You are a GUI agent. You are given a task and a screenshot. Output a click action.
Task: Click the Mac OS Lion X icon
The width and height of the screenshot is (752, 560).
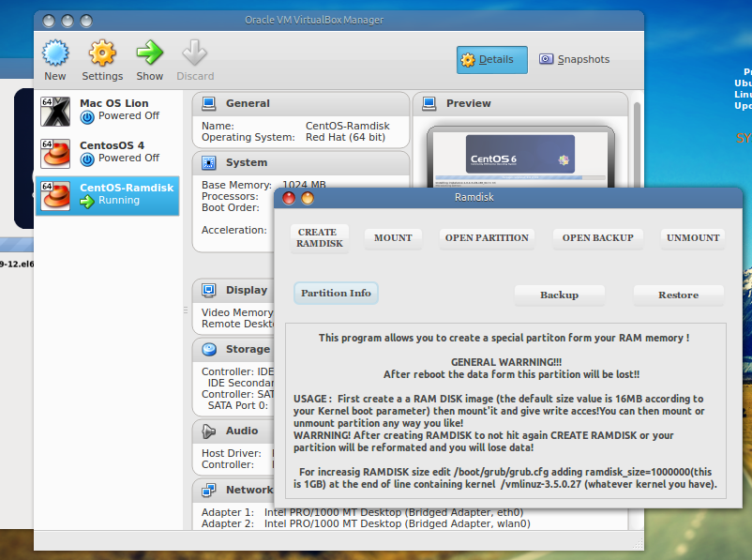click(x=55, y=112)
